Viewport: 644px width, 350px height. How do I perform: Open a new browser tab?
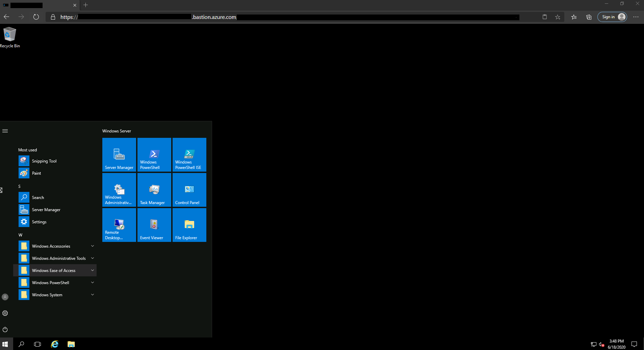(x=85, y=5)
